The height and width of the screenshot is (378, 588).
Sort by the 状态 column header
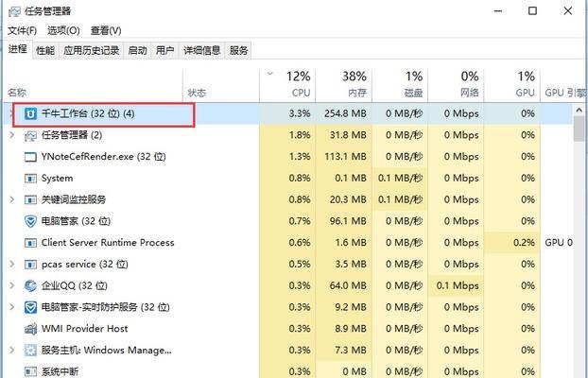coord(221,85)
